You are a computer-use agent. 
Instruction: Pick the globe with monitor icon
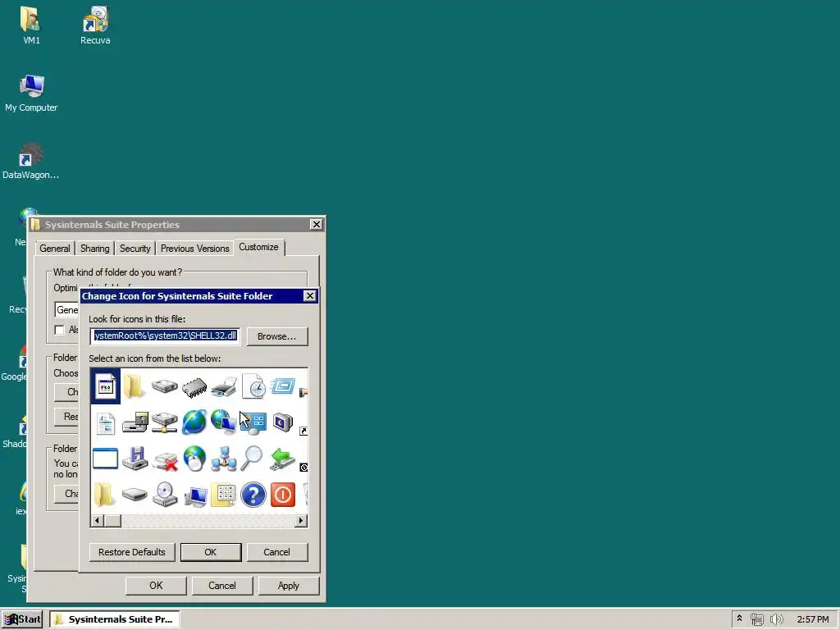(x=224, y=422)
